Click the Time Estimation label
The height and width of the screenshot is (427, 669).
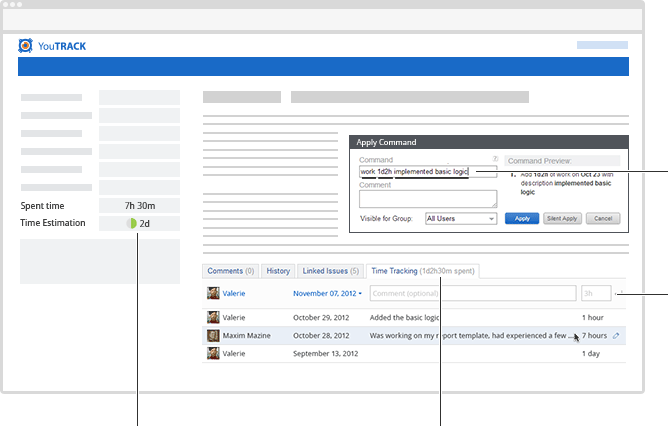(53, 223)
